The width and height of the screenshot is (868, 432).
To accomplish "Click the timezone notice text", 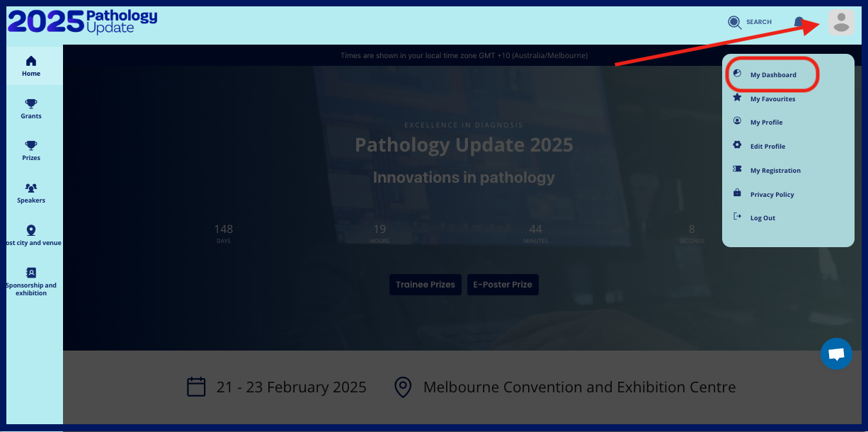I will (x=464, y=55).
